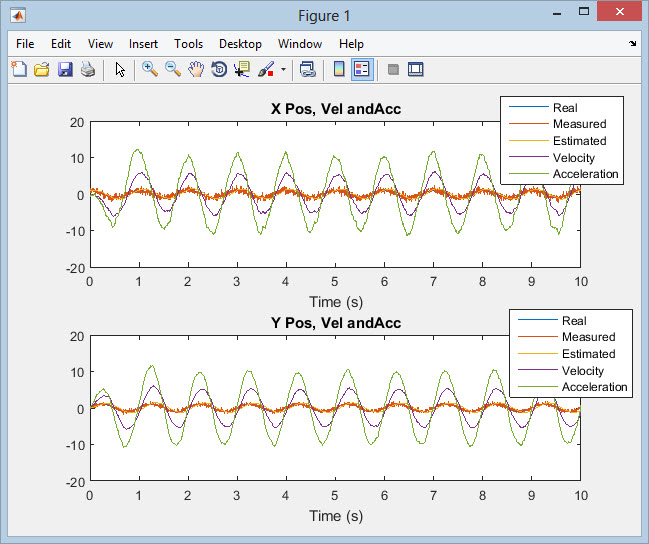Toggle the Insert Legend button off

pyautogui.click(x=362, y=69)
